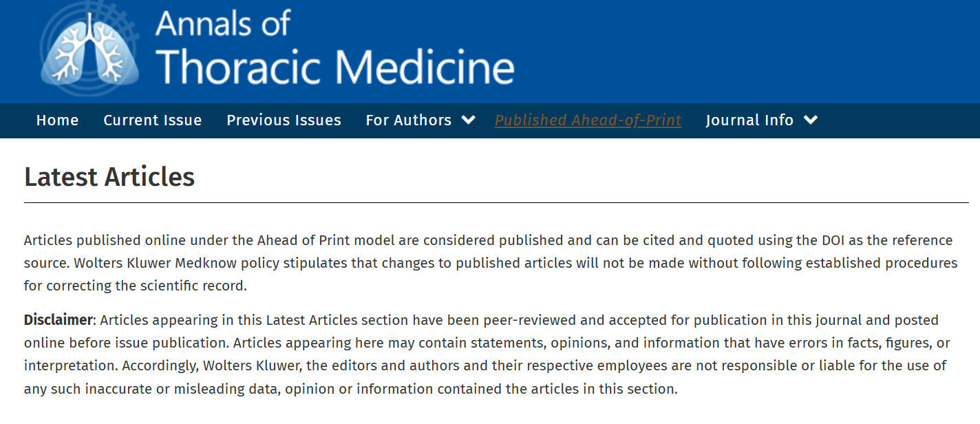Click the horizontal divider below Latest Articles

coord(496,203)
